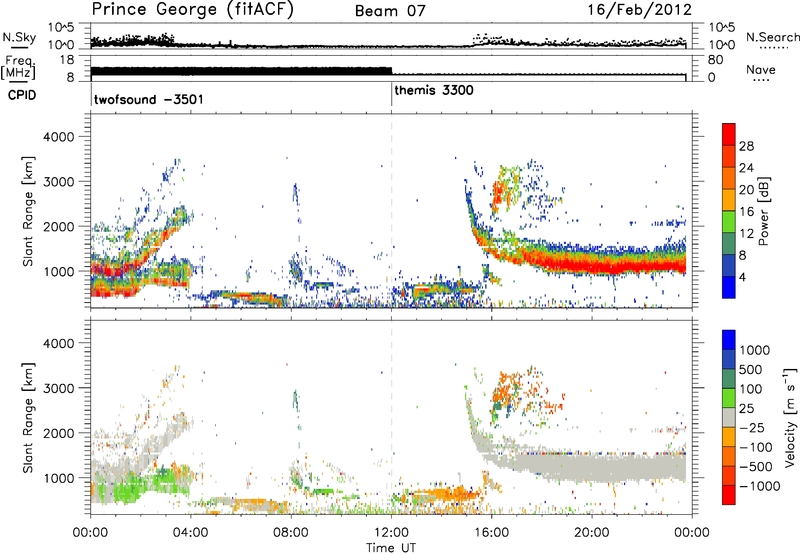Screen dimensions: 800x554
Task: Click the 'Time UT' axis title
Action: [x=391, y=547]
